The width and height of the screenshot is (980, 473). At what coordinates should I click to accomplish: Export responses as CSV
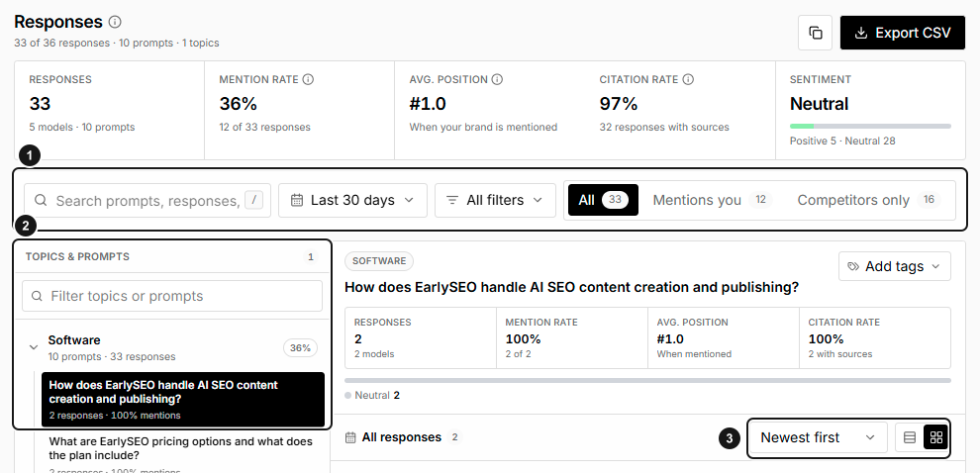point(903,33)
